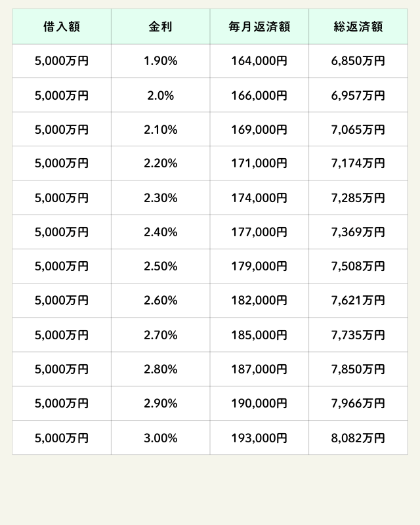Select the 毎月返済額 header cell
420x525 pixels.
point(259,27)
